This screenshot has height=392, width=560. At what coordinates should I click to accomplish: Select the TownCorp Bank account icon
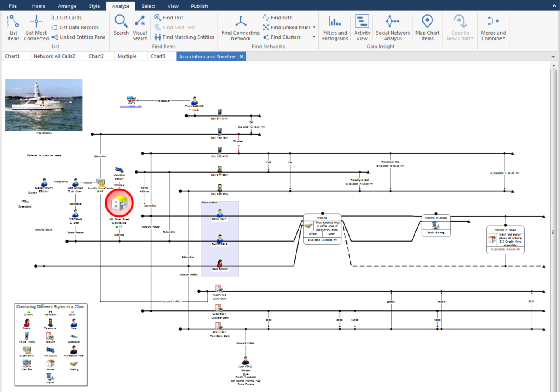coord(219,327)
